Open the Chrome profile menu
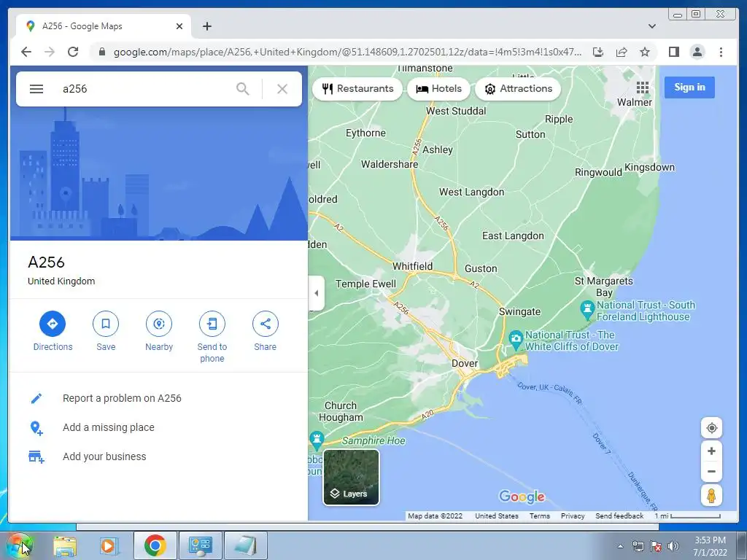747x560 pixels. [697, 52]
